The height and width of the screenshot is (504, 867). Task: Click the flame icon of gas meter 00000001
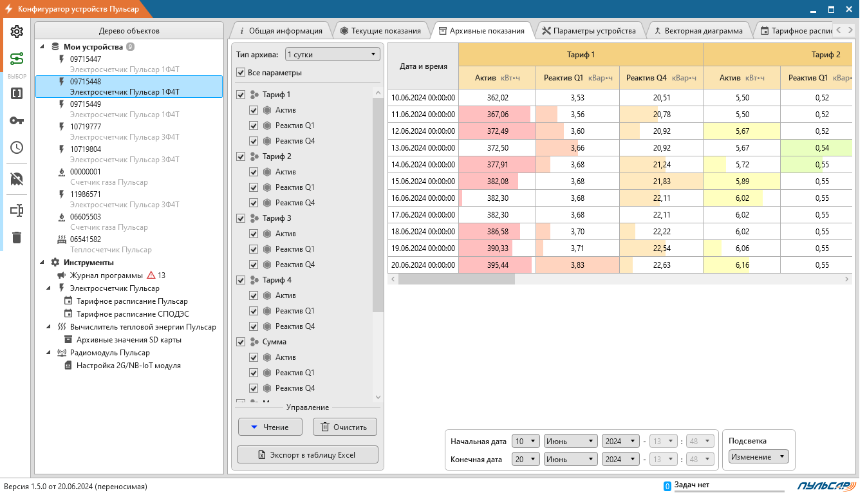[62, 172]
